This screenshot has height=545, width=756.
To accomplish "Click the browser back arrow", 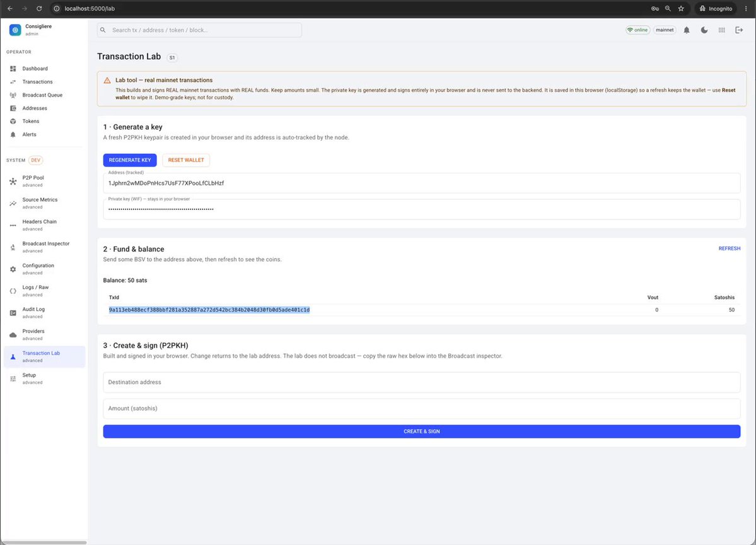I will pos(10,9).
